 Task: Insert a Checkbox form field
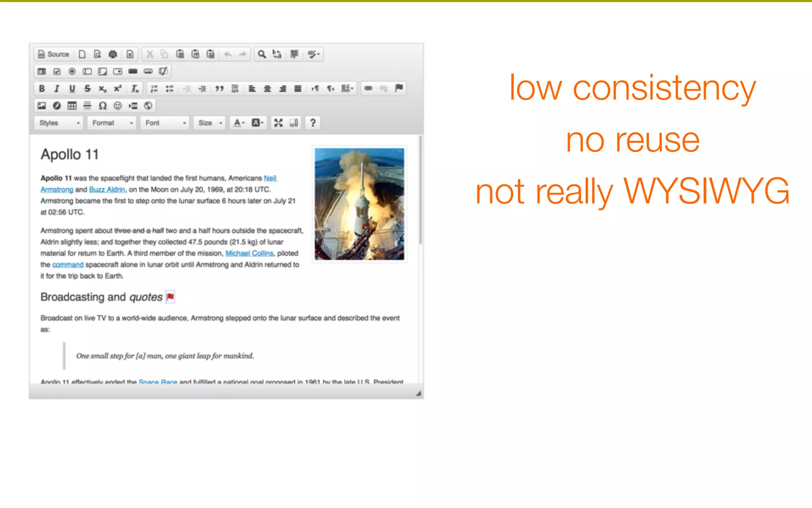click(57, 71)
